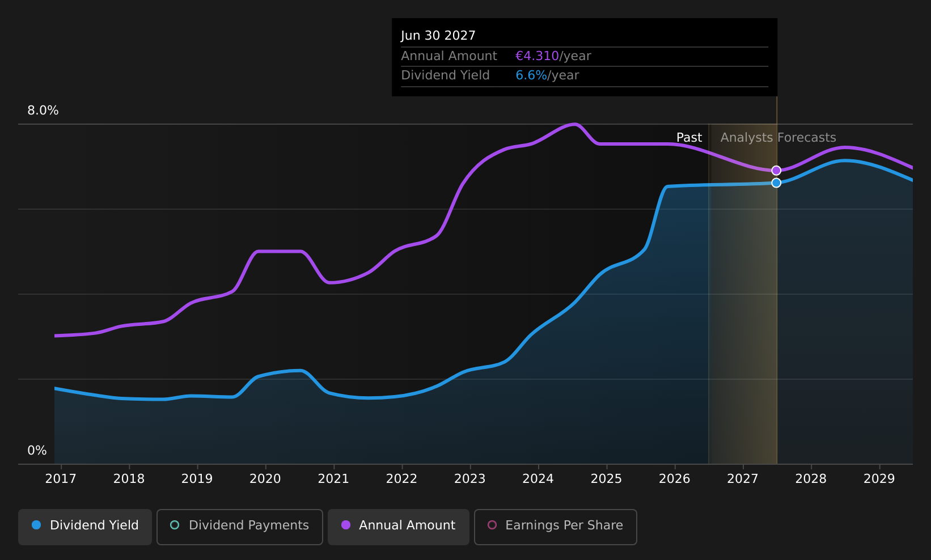Click the 0% y-axis label
The image size is (931, 560).
pyautogui.click(x=37, y=451)
